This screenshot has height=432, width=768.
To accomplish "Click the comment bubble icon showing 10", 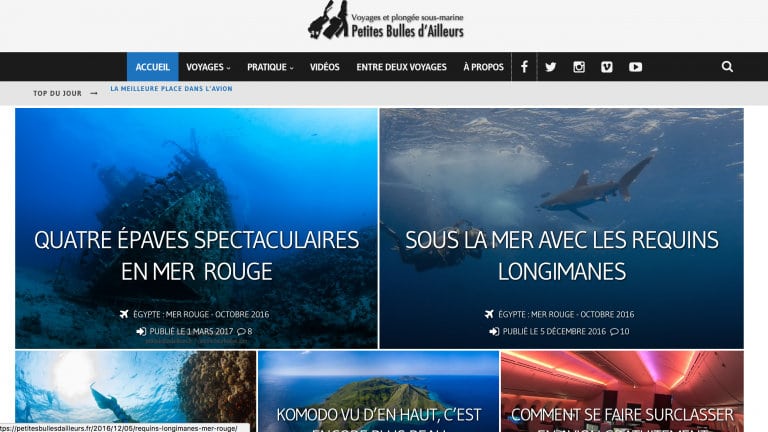I will click(614, 332).
